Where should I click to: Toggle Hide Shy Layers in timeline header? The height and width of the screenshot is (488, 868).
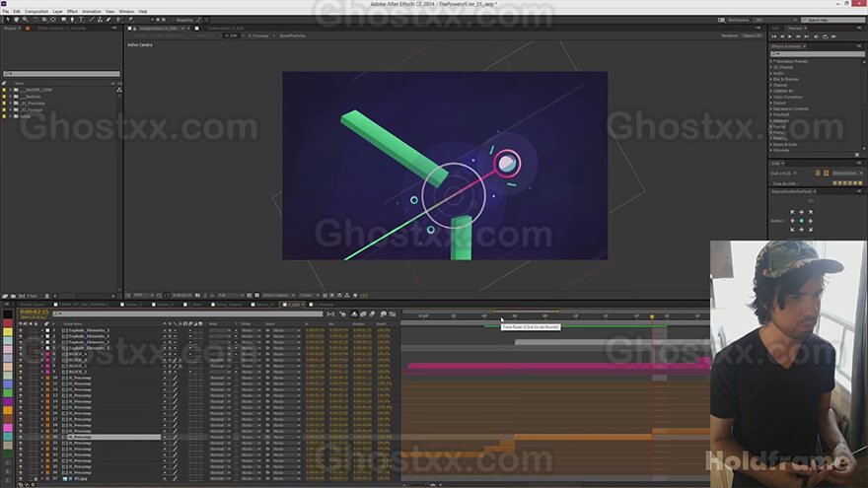[354, 314]
